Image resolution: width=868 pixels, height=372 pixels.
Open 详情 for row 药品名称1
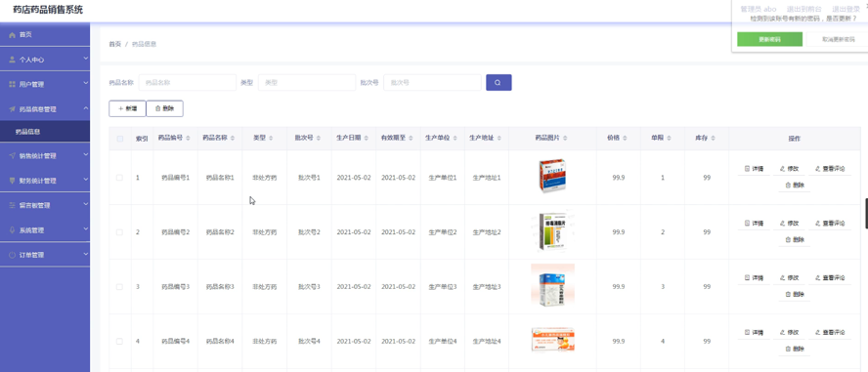[x=754, y=169]
